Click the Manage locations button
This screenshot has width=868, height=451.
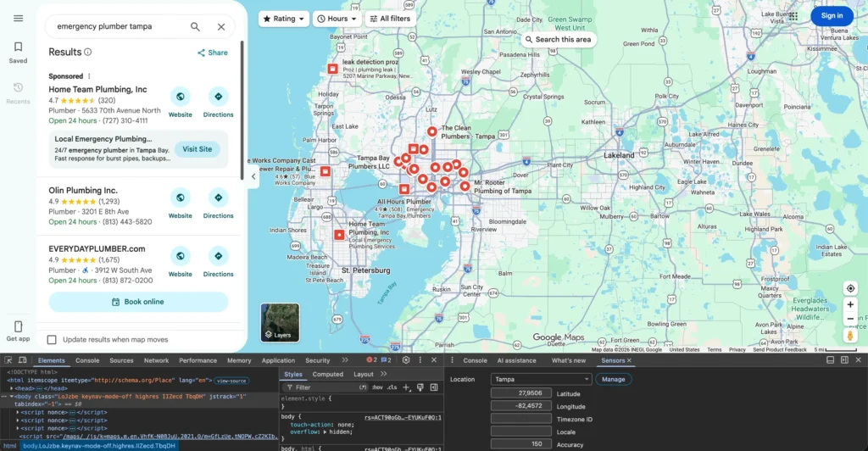tap(613, 380)
